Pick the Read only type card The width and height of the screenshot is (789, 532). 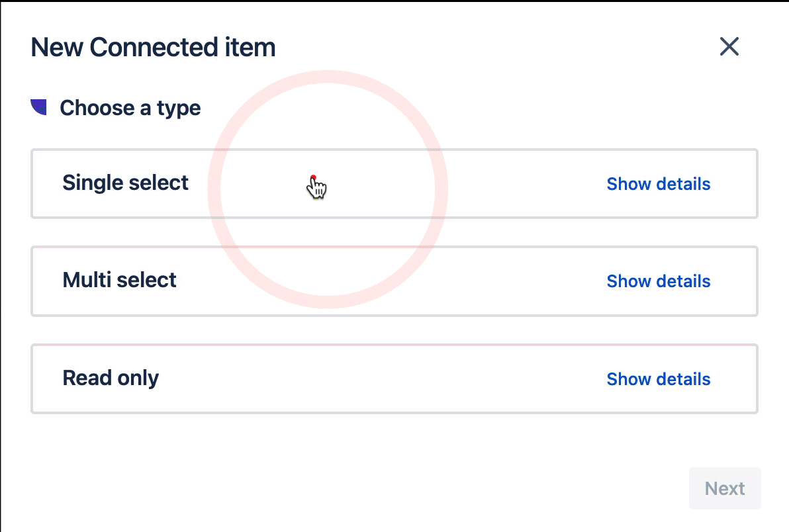(x=394, y=378)
